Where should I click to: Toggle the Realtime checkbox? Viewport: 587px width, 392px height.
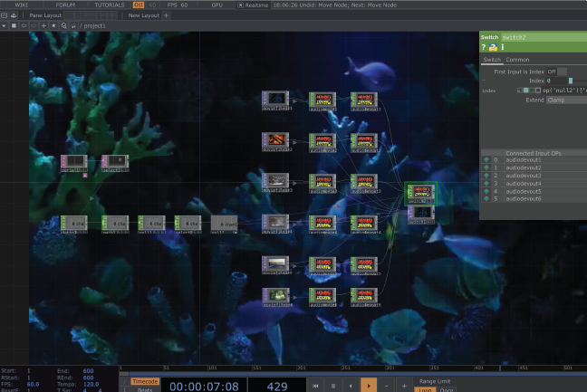point(241,5)
